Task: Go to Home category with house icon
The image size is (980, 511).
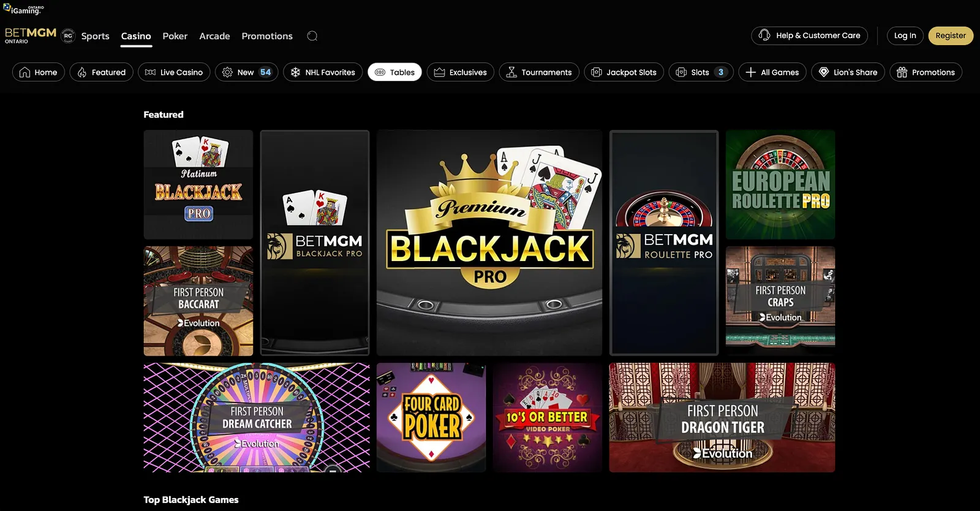Action: [39, 72]
